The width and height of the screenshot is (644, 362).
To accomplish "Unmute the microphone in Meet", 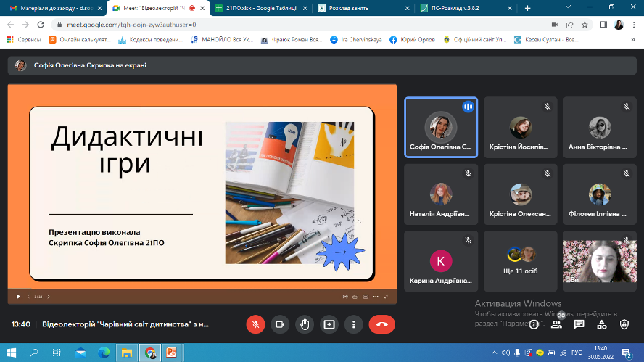I will pyautogui.click(x=255, y=324).
